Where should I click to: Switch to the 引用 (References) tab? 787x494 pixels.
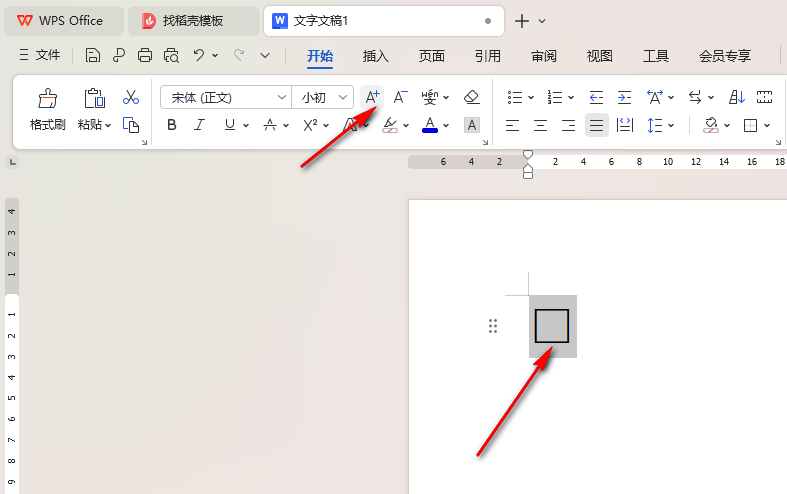[x=488, y=56]
